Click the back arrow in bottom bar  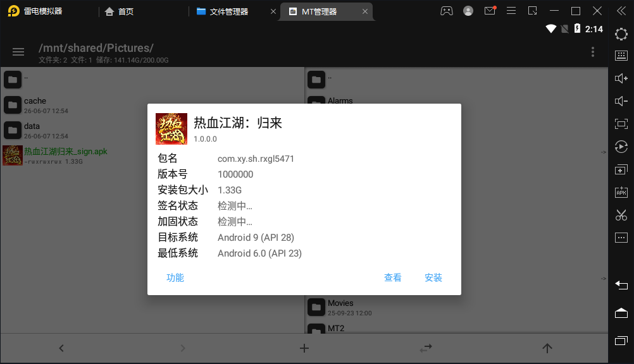coord(61,348)
